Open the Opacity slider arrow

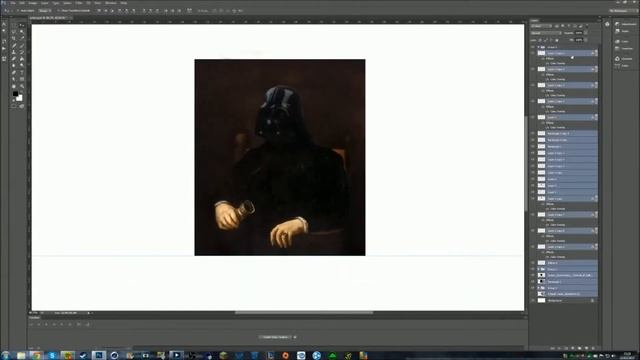[x=586, y=33]
